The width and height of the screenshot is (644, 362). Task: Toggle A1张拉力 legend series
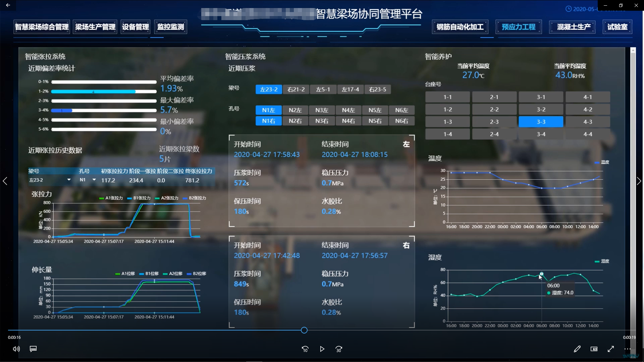[x=111, y=198]
